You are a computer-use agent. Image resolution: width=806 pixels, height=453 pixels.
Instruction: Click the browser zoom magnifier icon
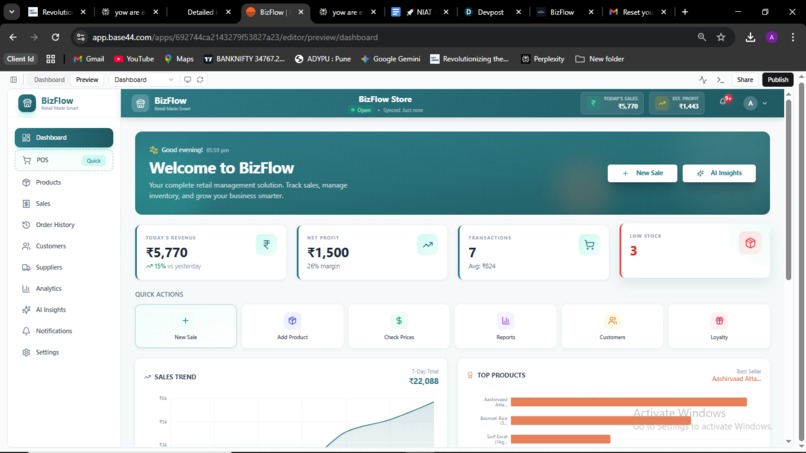click(702, 37)
